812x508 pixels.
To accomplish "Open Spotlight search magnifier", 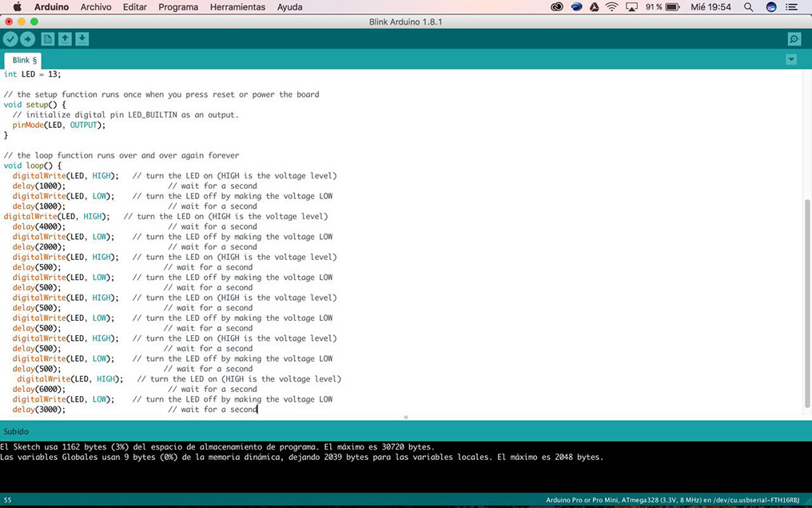I will pos(748,7).
